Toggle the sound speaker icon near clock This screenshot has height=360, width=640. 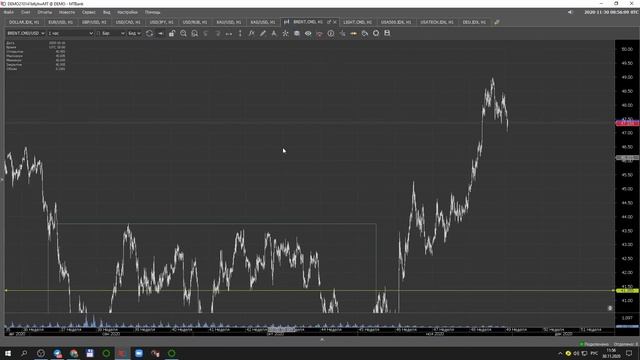coord(570,12)
